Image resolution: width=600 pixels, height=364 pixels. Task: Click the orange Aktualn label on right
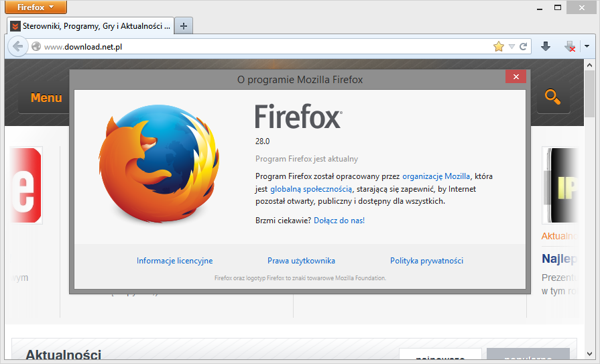(x=559, y=236)
